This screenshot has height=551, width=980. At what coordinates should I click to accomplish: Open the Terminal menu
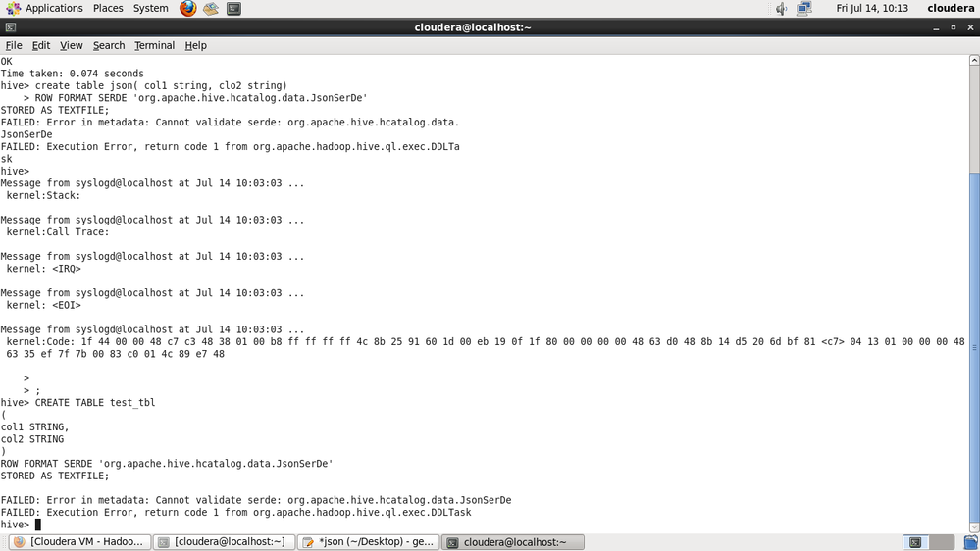154,46
